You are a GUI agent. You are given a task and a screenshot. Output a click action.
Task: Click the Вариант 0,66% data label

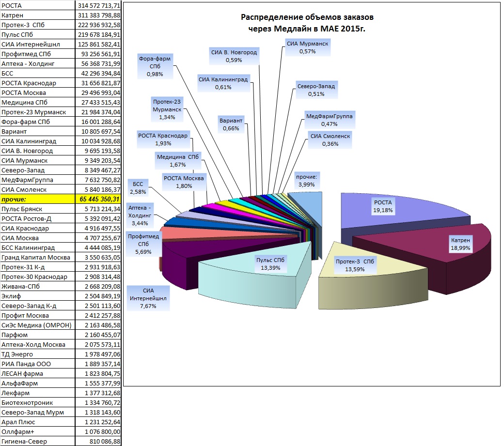(x=231, y=124)
